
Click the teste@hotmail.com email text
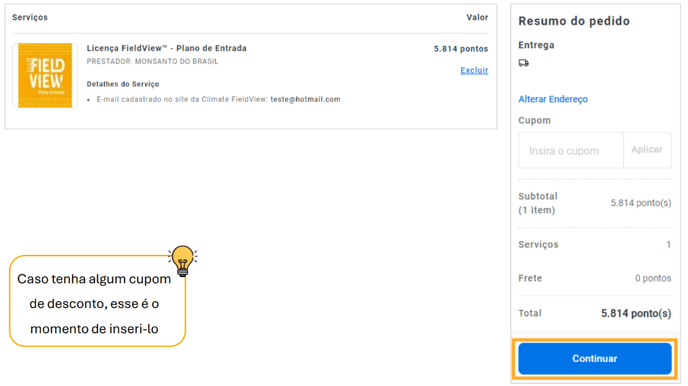(x=305, y=99)
